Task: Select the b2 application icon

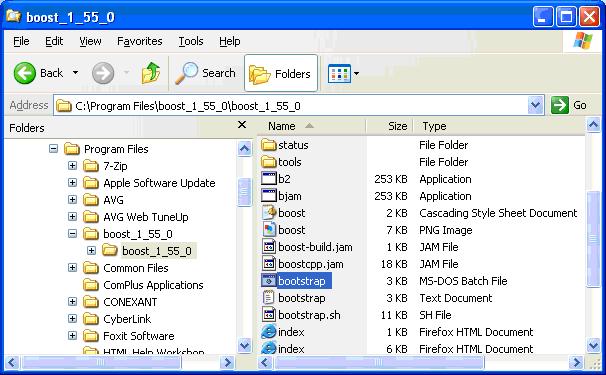Action: pos(269,179)
